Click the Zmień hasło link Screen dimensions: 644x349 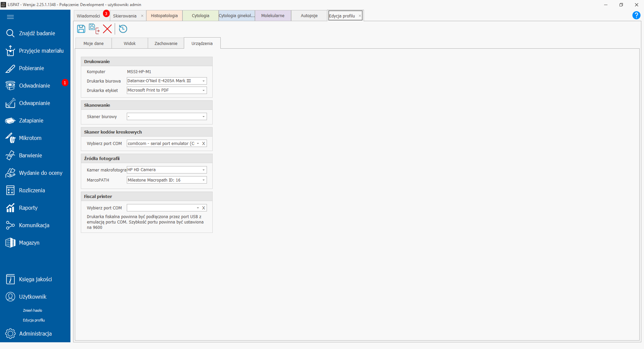(33, 310)
